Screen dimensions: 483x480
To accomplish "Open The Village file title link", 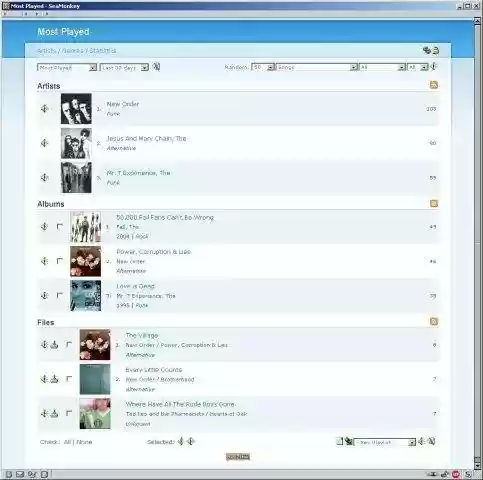I will 142,335.
